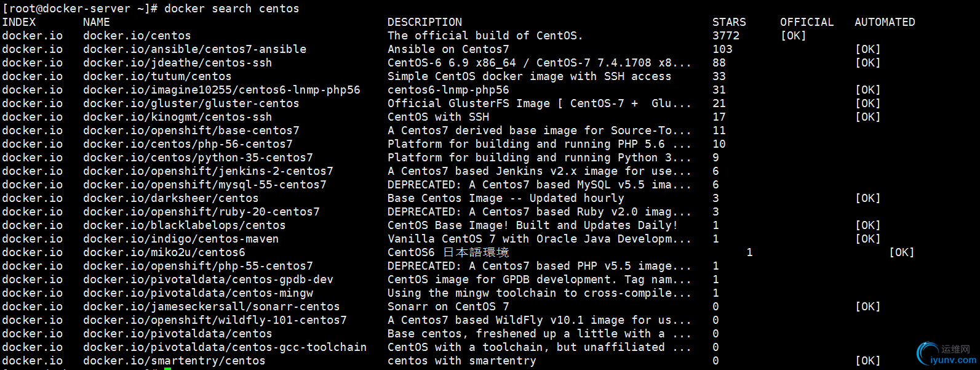Click the [OK] on the gluster-centos row

868,103
